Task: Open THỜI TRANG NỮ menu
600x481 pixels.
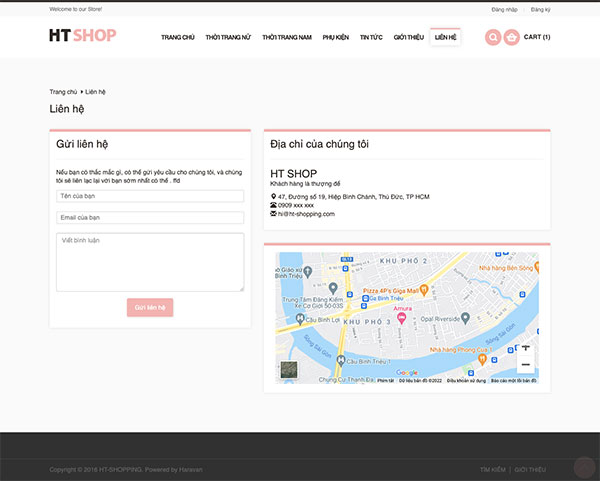Action: (228, 38)
